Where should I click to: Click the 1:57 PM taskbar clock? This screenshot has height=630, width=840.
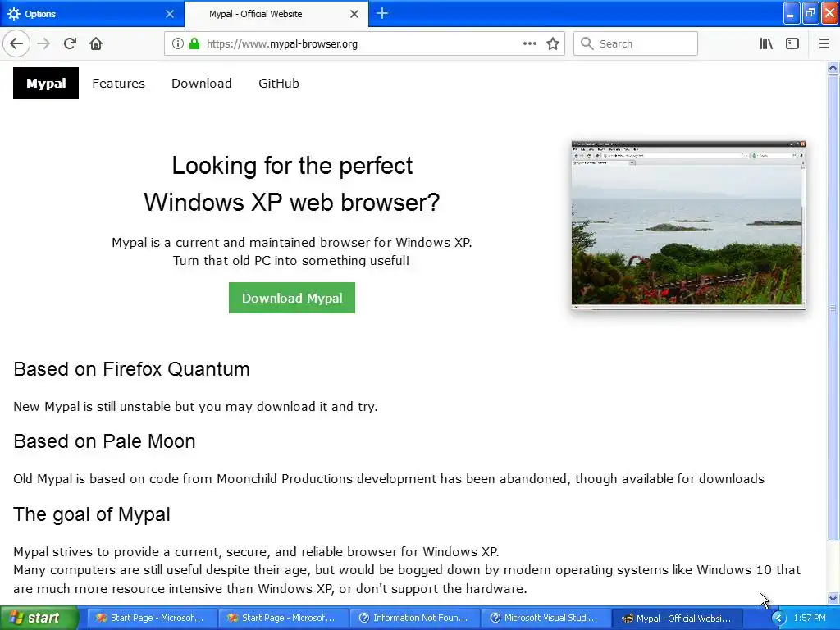(x=810, y=618)
